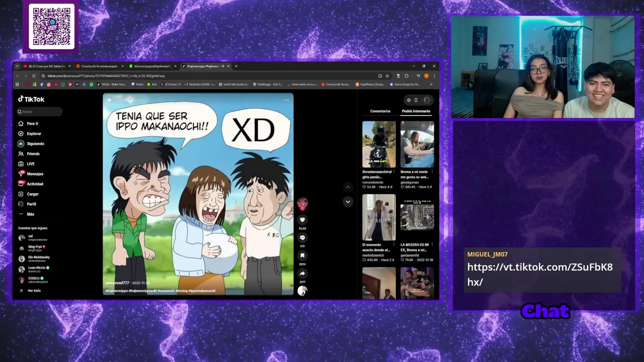Expand the Más menu
The image size is (644, 362).
point(26,214)
